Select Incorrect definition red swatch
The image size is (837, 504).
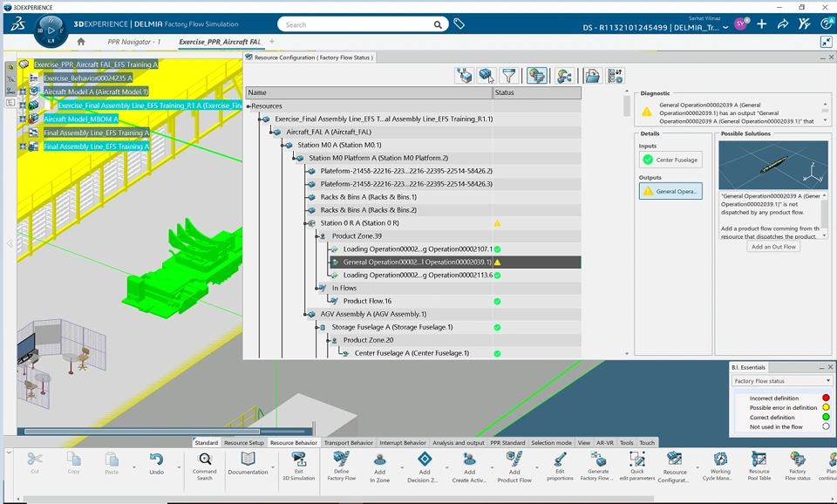coord(826,398)
